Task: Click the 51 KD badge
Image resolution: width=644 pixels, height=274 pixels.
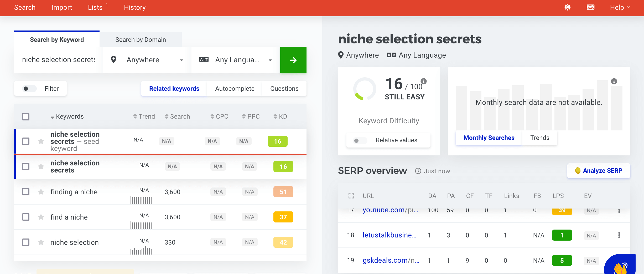Action: [283, 192]
